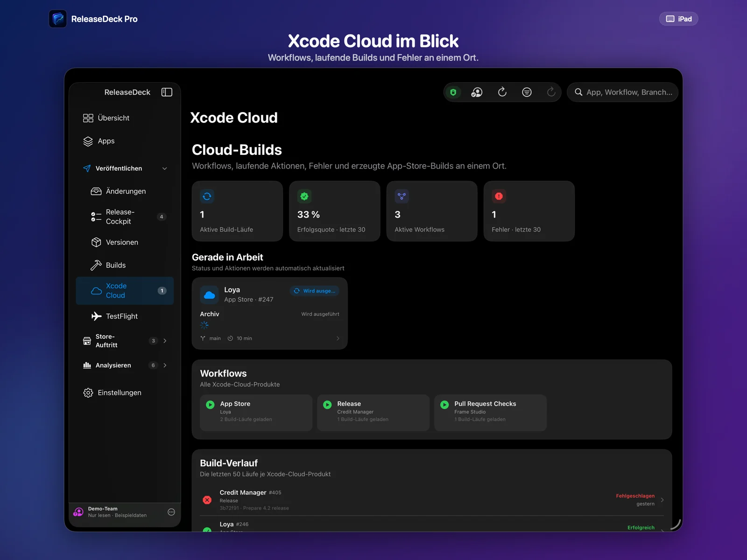
Task: Click play icon on Pull Request Checks
Action: click(444, 405)
